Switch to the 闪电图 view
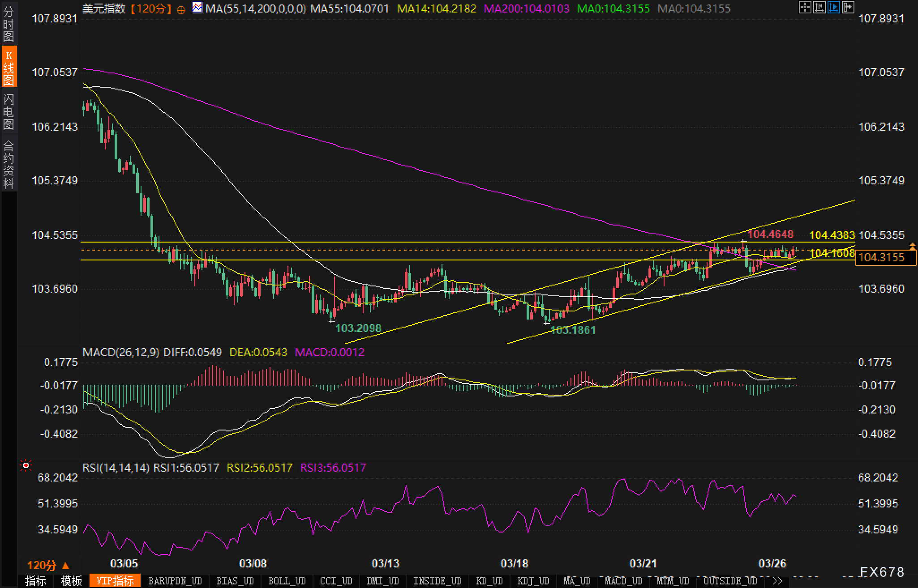918x588 pixels. pos(9,111)
